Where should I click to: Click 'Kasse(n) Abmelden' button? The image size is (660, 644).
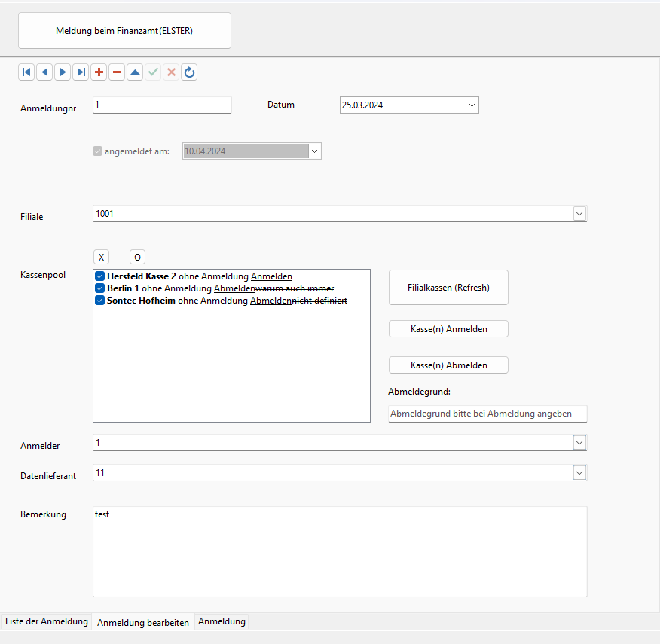[x=449, y=365]
